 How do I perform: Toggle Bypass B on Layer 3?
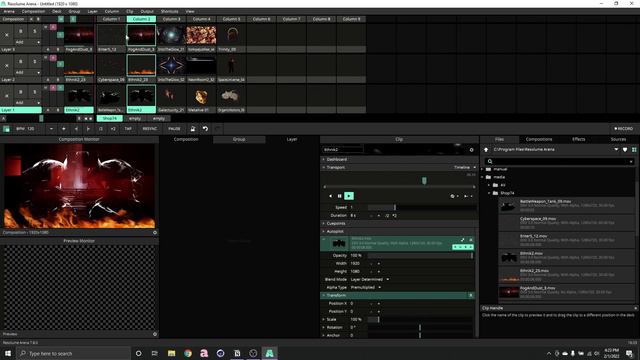[x=21, y=31]
